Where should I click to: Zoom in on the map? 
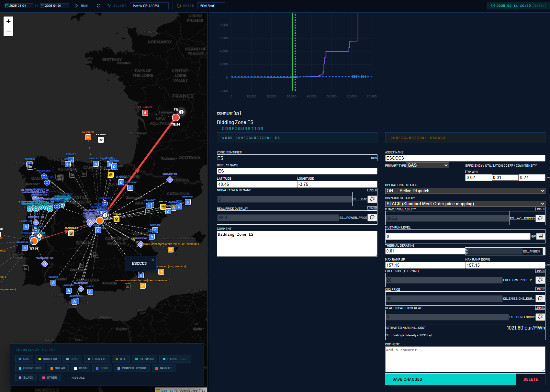[8, 21]
